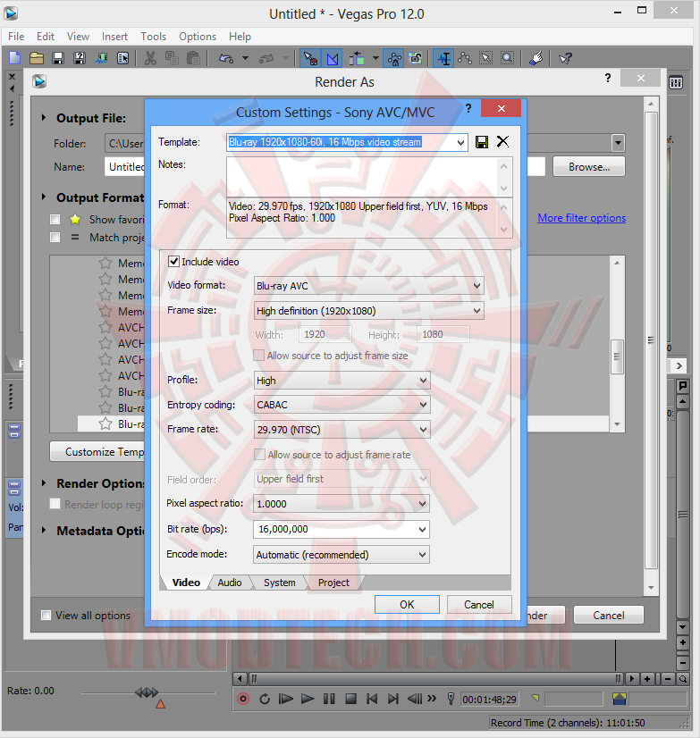Click the Selection edit tool icon
The image size is (700, 738).
point(485,58)
